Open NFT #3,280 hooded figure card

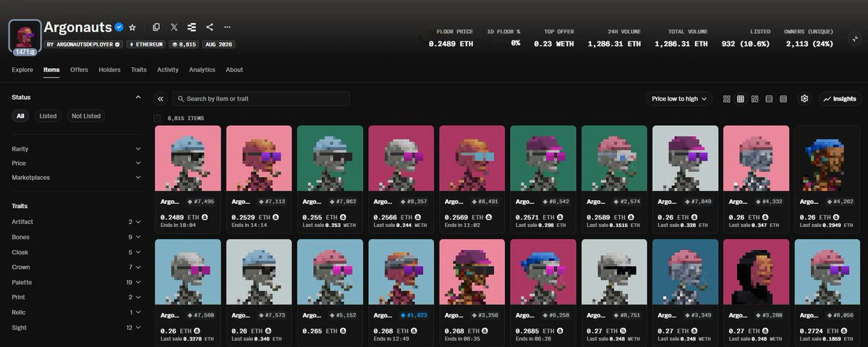(x=757, y=293)
